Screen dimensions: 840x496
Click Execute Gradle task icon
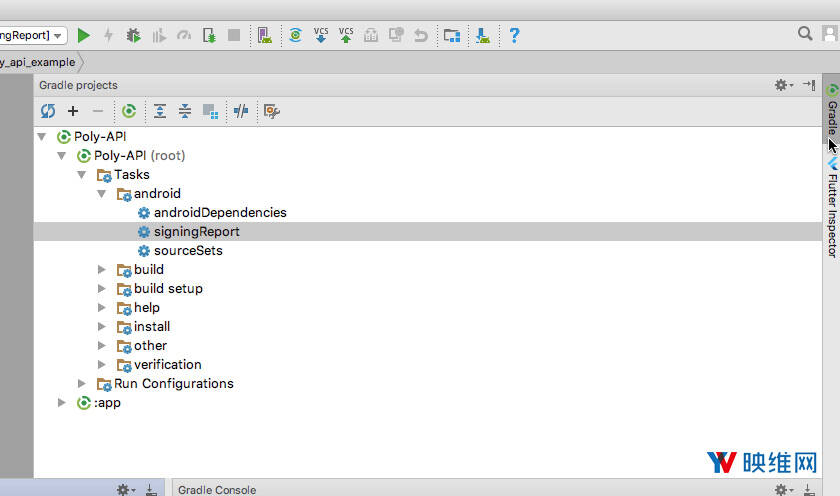coord(129,111)
